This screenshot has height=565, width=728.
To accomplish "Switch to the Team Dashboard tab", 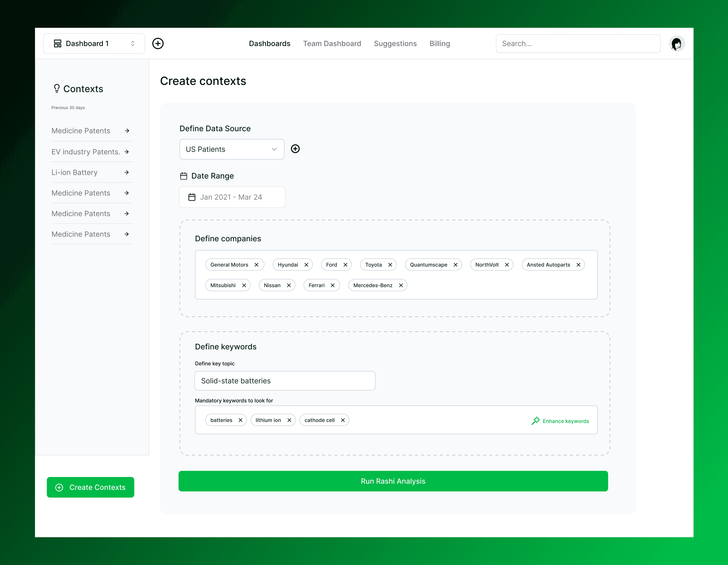I will [x=332, y=44].
